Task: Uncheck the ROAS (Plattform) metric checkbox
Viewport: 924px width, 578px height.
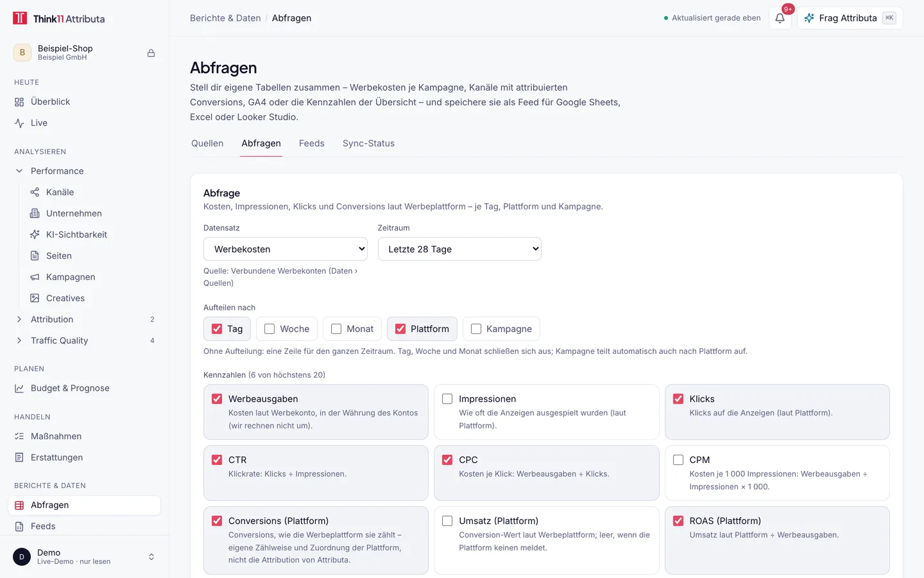Action: tap(678, 521)
